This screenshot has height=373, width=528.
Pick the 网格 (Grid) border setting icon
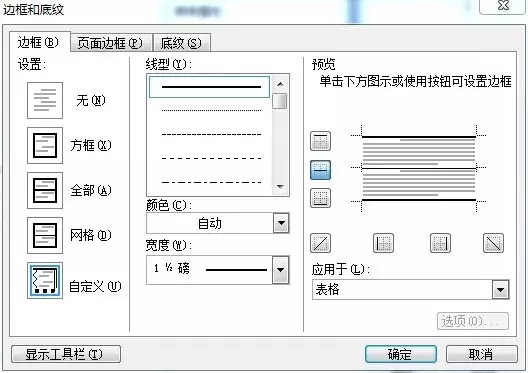45,235
